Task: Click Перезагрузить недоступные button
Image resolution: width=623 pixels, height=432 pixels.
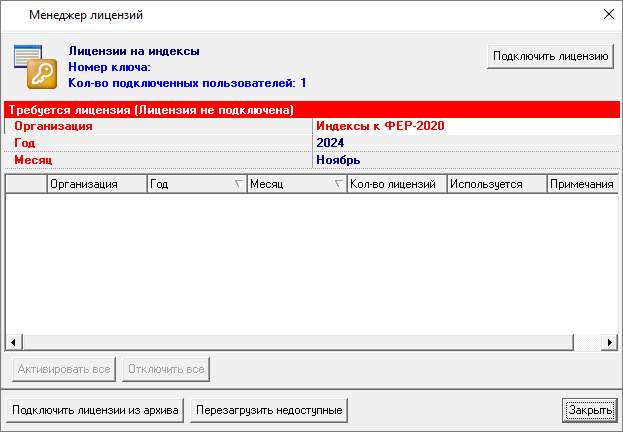Action: click(x=269, y=410)
